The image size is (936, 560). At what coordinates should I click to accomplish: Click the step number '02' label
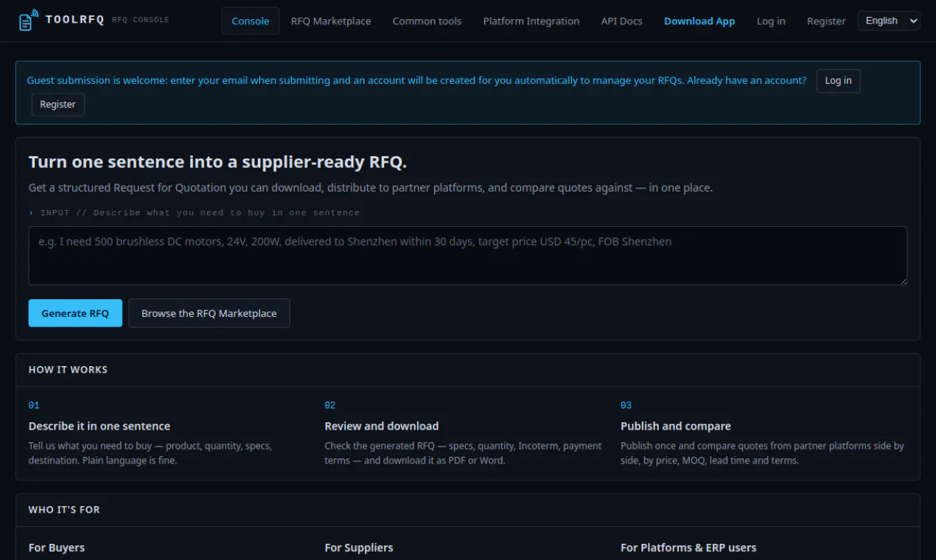tap(330, 405)
